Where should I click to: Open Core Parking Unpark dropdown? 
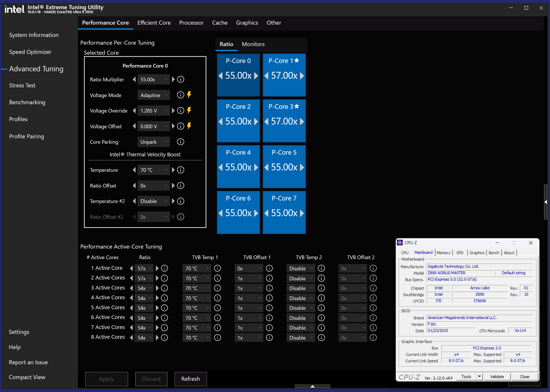[x=154, y=142]
